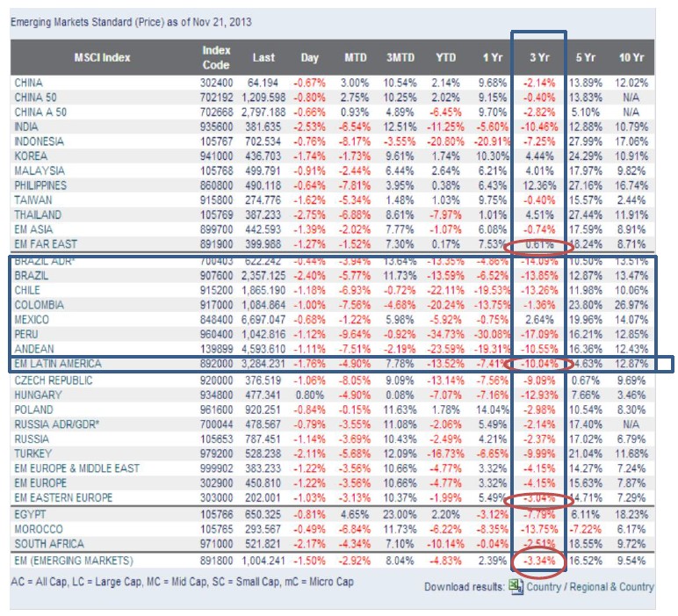Select the SOUTH AFRICA index name

coord(49,544)
